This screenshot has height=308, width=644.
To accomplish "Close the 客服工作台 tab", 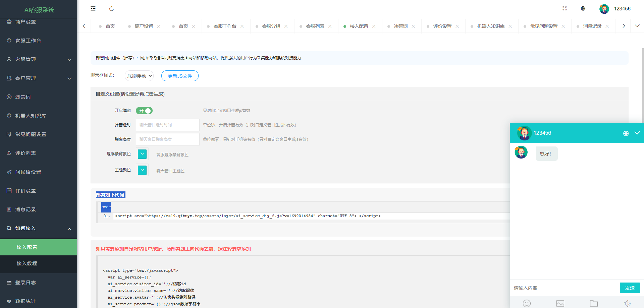I will [242, 26].
